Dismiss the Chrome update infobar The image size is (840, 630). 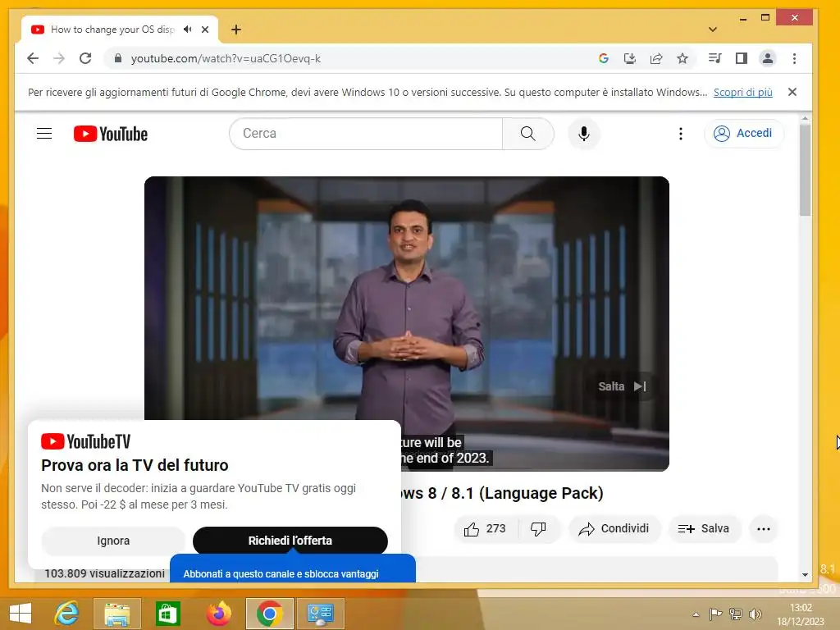click(792, 92)
